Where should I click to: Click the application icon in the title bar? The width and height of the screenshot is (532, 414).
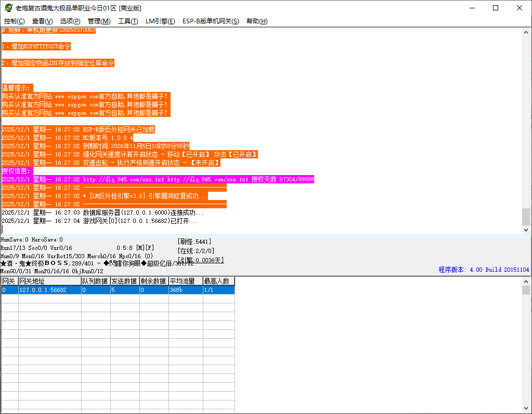click(7, 8)
